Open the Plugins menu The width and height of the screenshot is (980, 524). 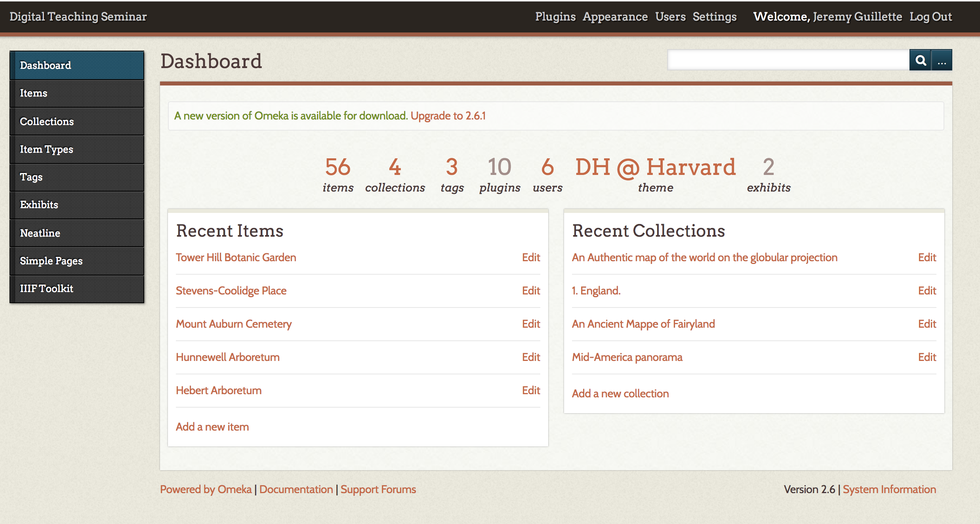click(x=555, y=17)
